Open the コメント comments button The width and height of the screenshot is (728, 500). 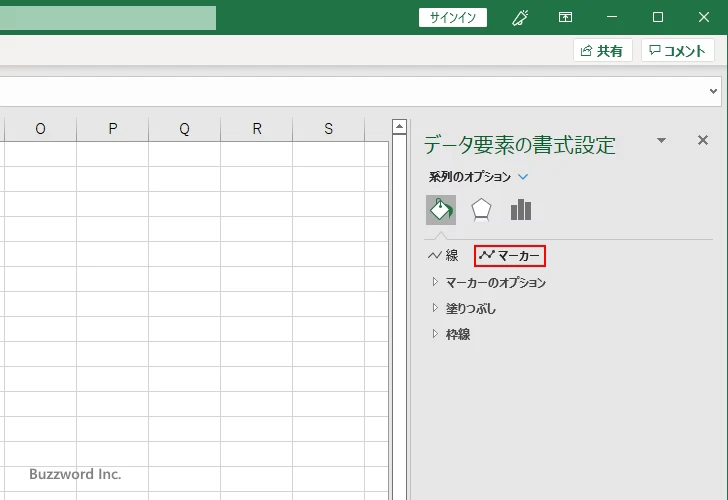tap(678, 51)
